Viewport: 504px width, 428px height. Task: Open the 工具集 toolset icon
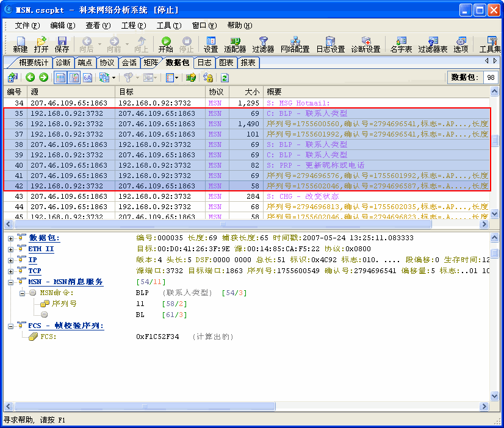pos(491,45)
